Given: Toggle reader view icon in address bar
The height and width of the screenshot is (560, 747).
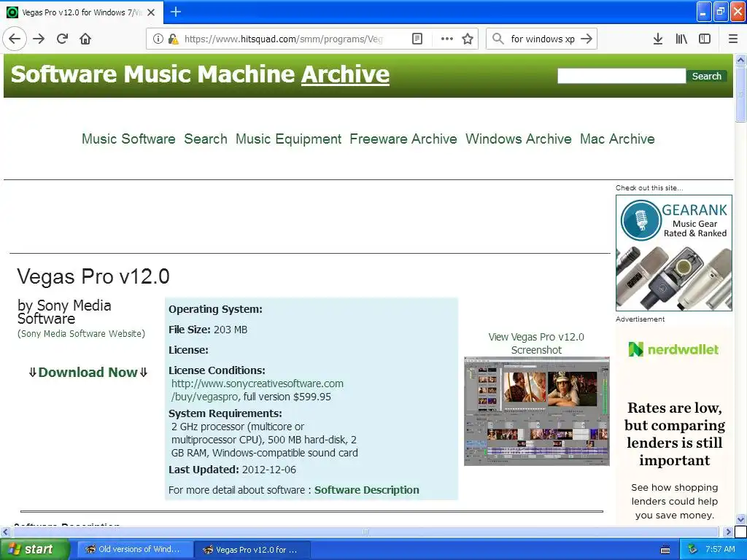Looking at the screenshot, I should click(x=417, y=39).
